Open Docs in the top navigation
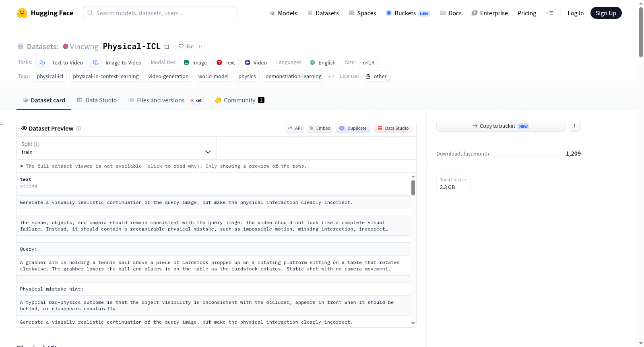 (450, 13)
